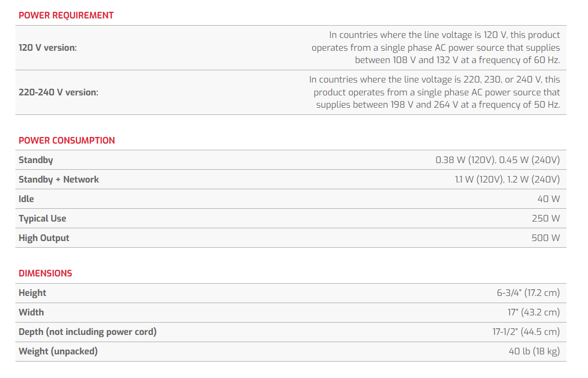Click the Height value 6-3/4" (17.2 cm)

click(x=528, y=293)
